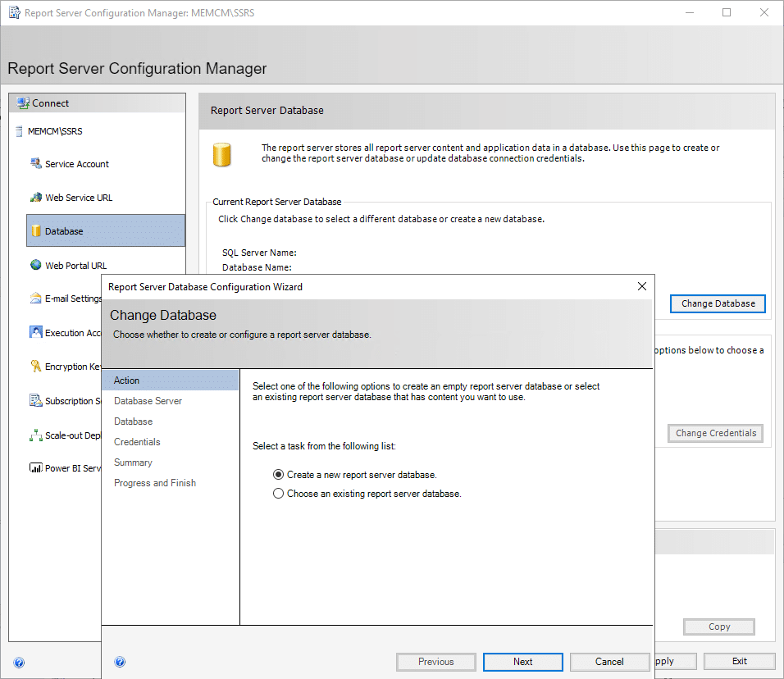Click the Exit button
The image size is (784, 679).
(739, 661)
